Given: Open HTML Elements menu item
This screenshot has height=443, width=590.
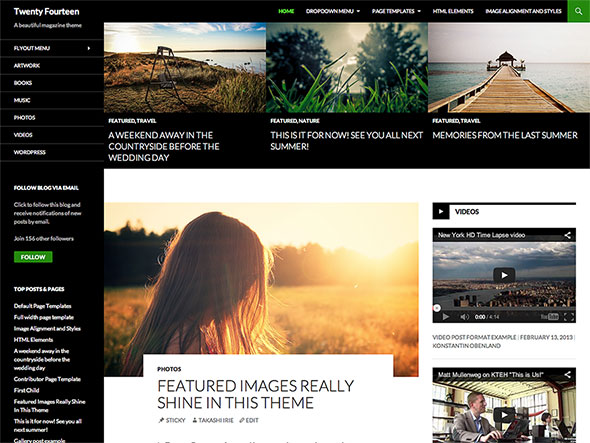Looking at the screenshot, I should [453, 11].
